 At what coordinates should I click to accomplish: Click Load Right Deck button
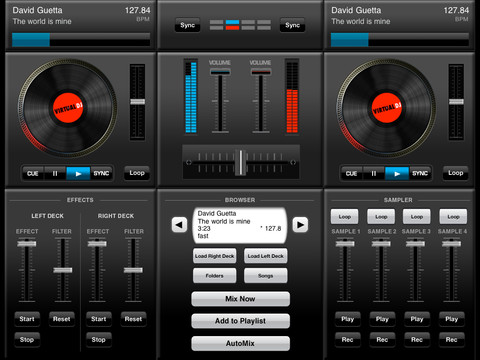(x=215, y=256)
